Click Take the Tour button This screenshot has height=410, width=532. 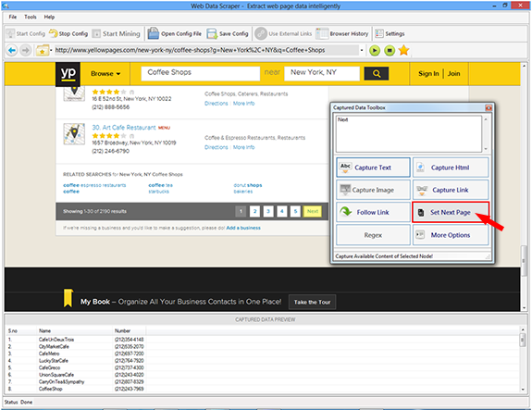312,302
